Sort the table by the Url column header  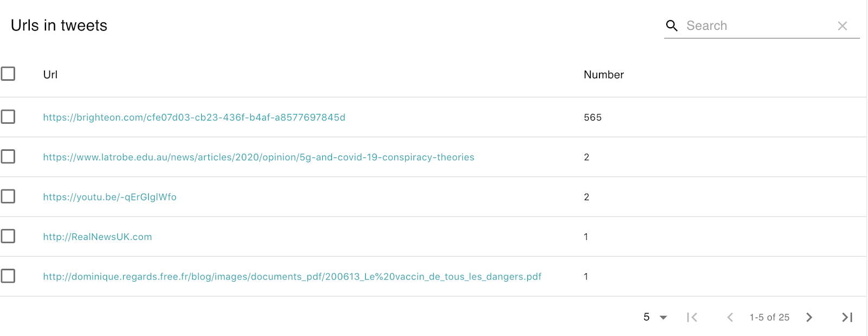pos(50,75)
